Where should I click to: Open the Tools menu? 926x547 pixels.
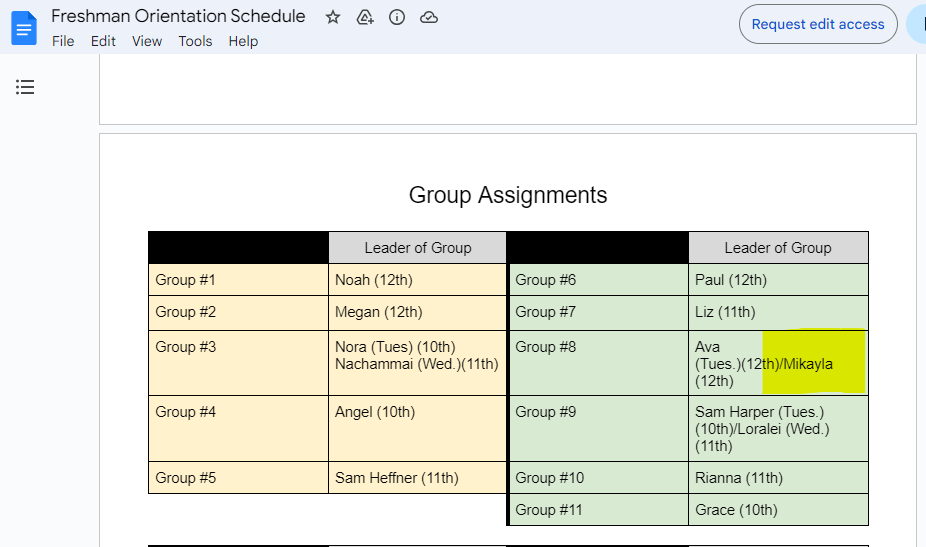coord(195,41)
